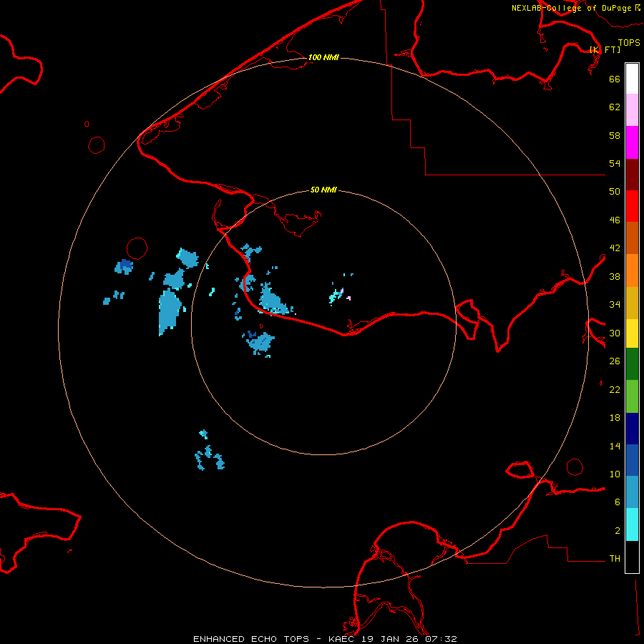This screenshot has height=644, width=644.
Task: Click the 07:32 timestamp in caption
Action: (441, 639)
